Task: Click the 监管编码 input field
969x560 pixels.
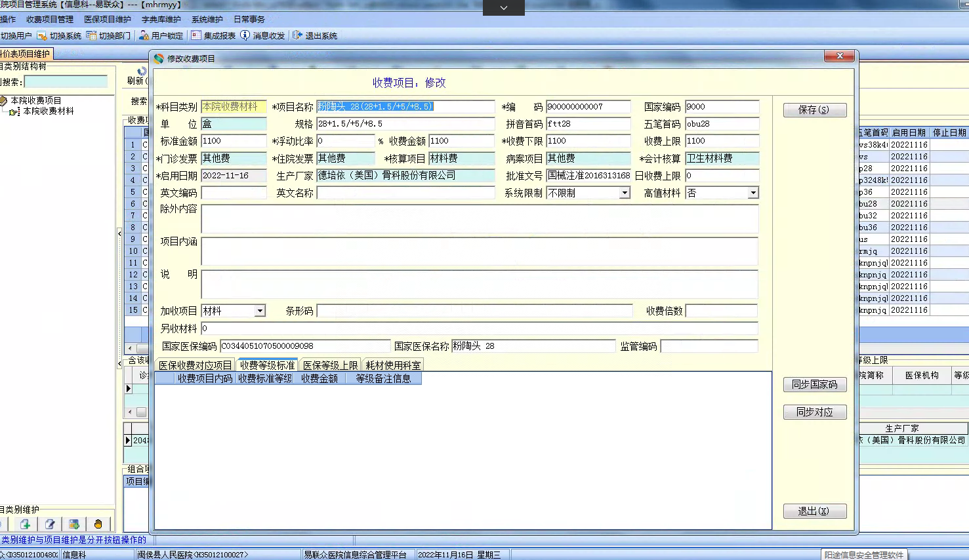Action: (x=709, y=346)
